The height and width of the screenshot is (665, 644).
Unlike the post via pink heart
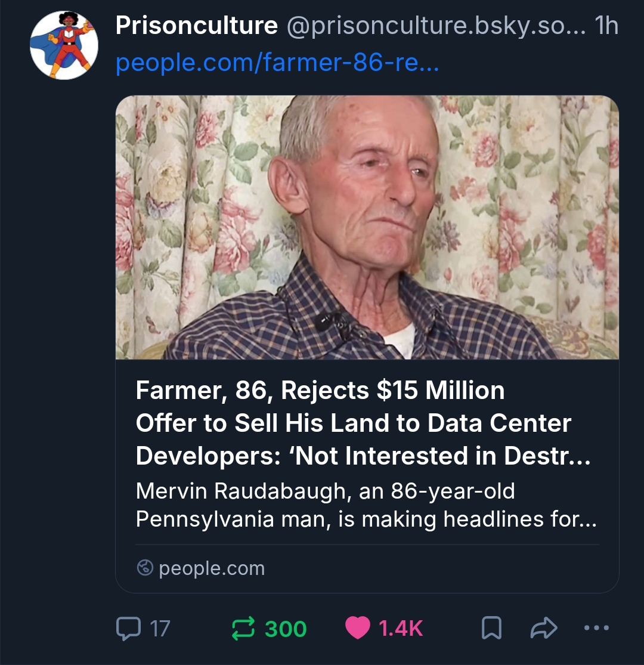point(357,629)
